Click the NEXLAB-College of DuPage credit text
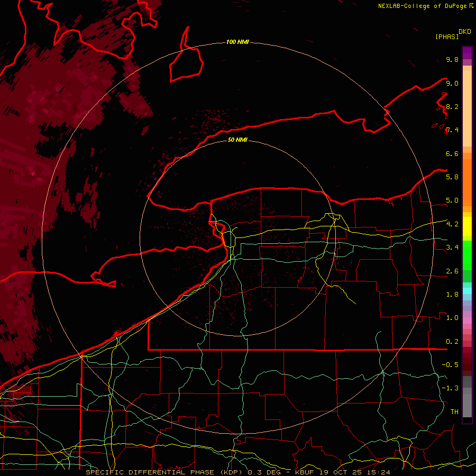Screen dimensions: 476x476 tap(423, 6)
